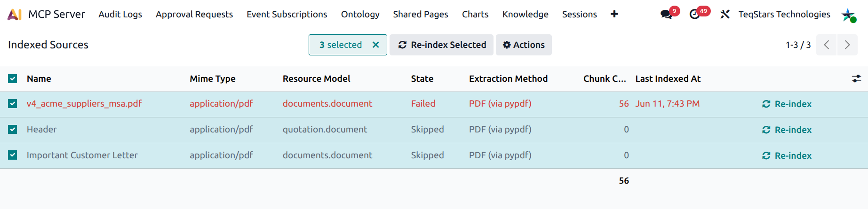
Task: Open the Actions gear dropdown
Action: pyautogui.click(x=524, y=45)
